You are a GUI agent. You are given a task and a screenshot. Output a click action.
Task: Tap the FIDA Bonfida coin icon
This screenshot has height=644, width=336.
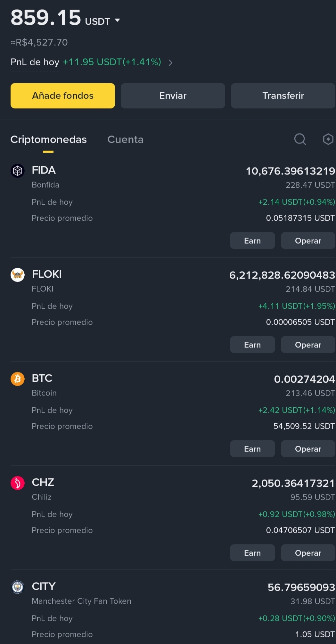pos(18,171)
